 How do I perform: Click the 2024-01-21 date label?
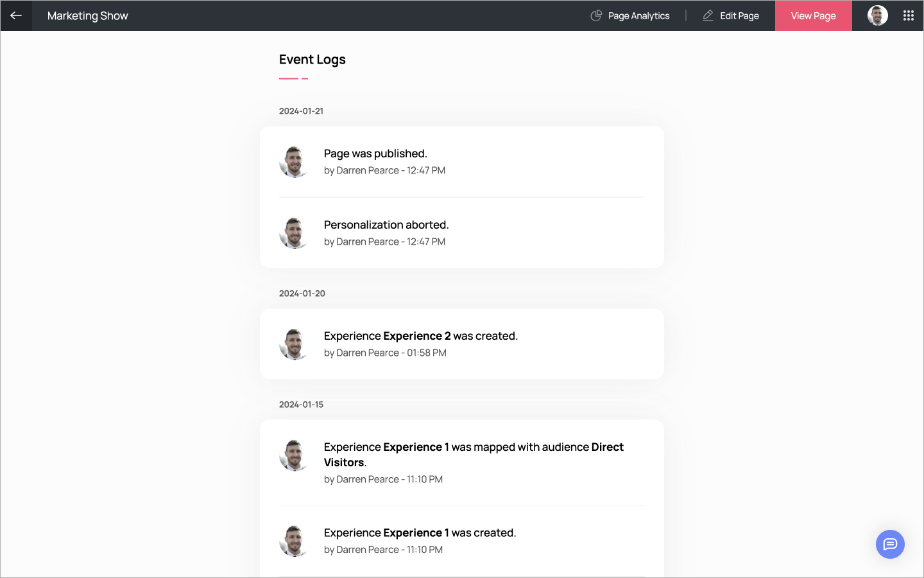[x=301, y=111]
